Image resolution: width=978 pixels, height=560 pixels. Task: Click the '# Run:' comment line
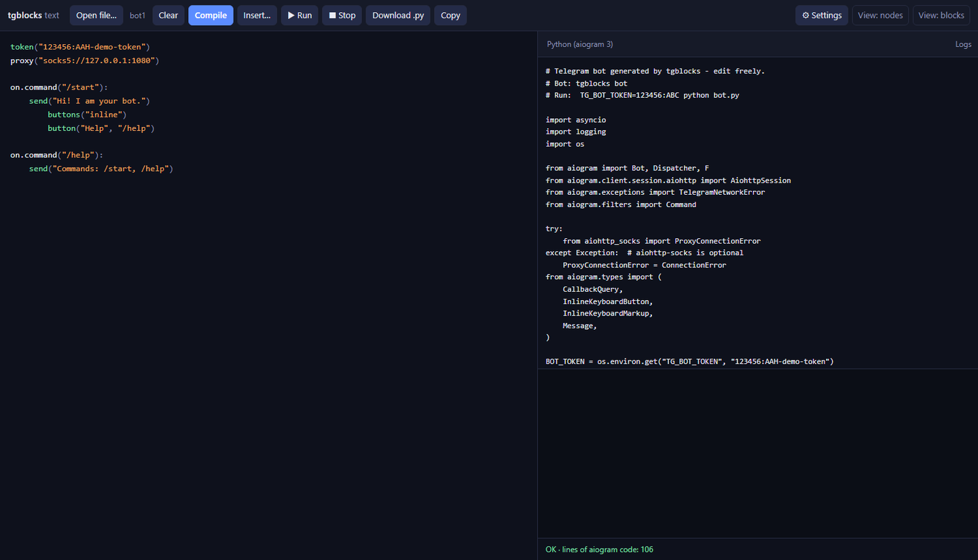(642, 96)
